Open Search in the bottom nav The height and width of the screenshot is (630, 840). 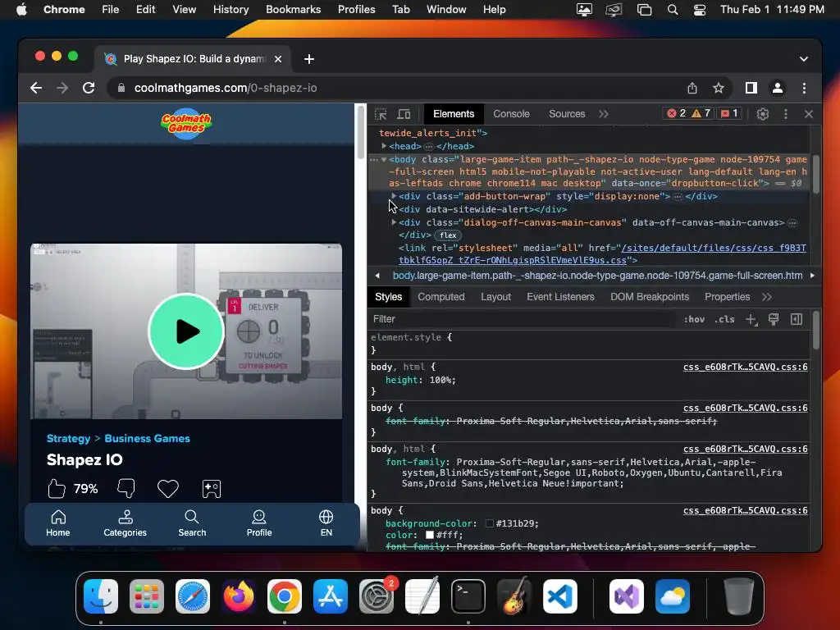pyautogui.click(x=192, y=523)
